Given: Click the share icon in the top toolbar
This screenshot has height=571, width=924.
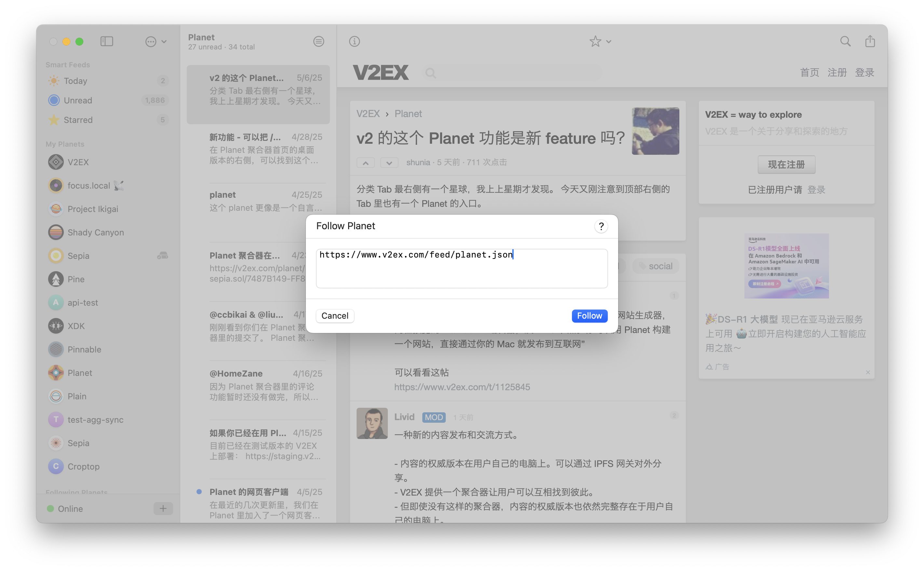Looking at the screenshot, I should [x=870, y=42].
